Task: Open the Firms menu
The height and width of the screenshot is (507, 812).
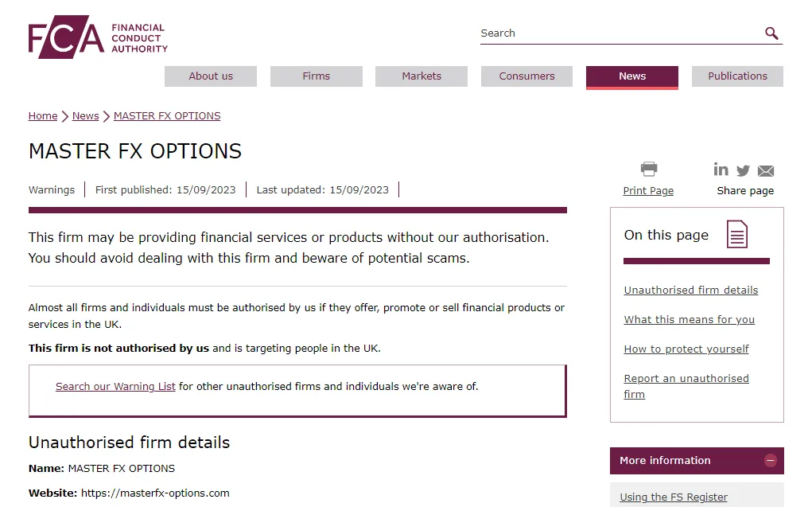Action: (x=316, y=76)
